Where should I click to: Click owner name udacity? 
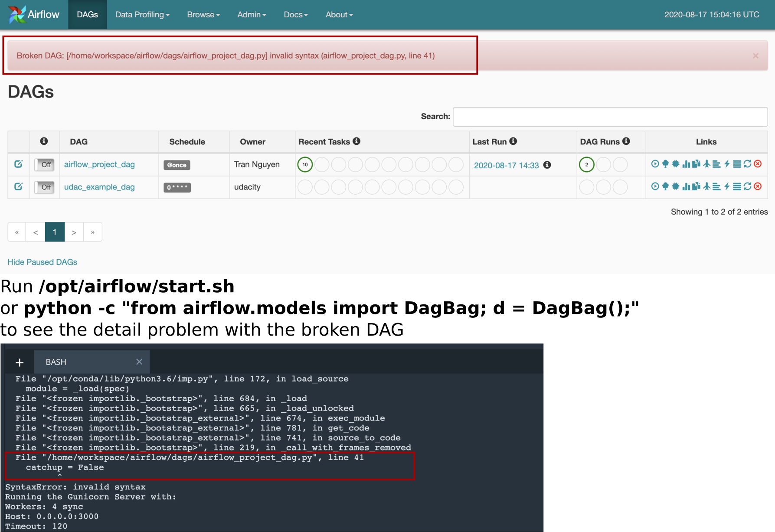point(247,187)
